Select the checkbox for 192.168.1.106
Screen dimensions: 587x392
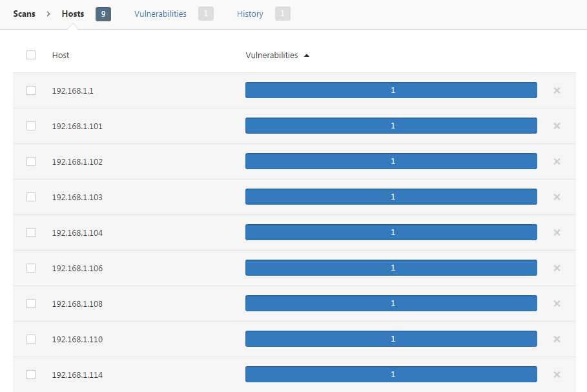(x=31, y=268)
